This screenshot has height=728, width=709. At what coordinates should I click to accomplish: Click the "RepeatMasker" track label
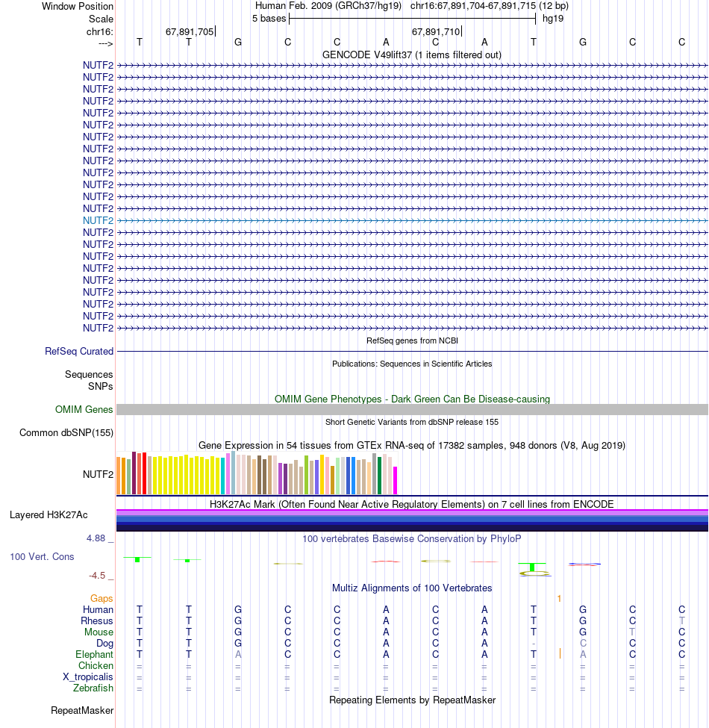(x=82, y=710)
